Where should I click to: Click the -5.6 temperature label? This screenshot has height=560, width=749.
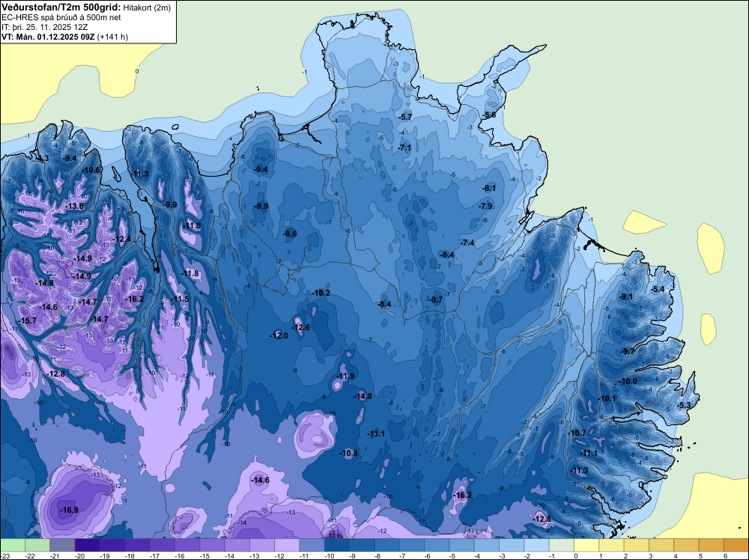[x=489, y=115]
